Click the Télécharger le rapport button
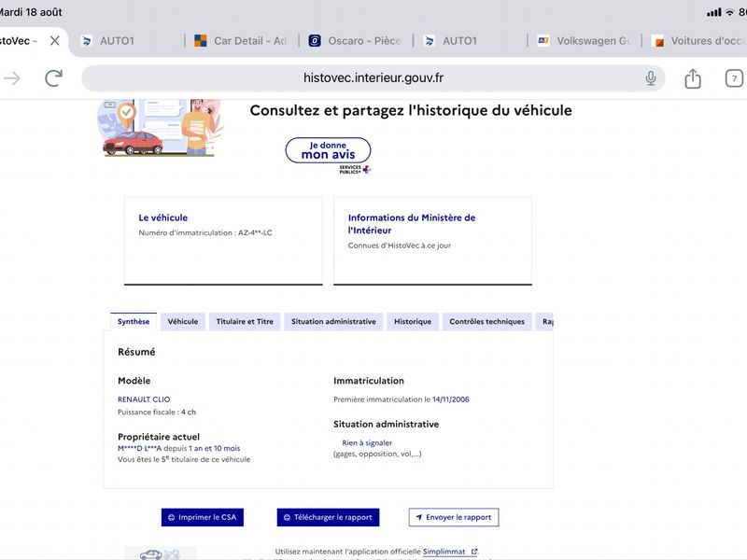Screen dimensions: 747x560 pos(328,517)
